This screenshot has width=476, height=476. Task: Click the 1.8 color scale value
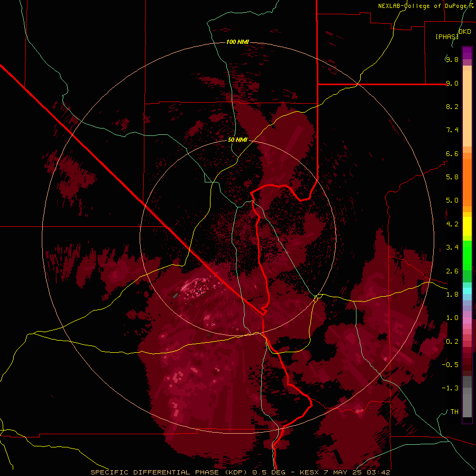click(452, 295)
